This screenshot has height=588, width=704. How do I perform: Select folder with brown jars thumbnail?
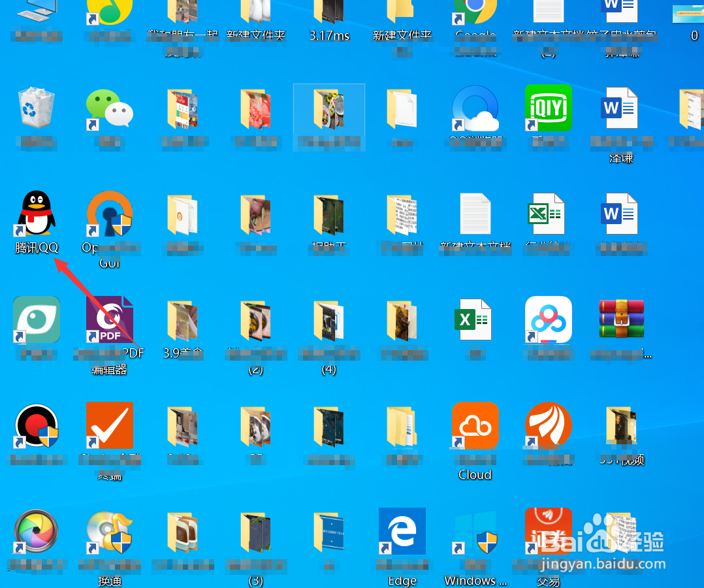point(182,532)
